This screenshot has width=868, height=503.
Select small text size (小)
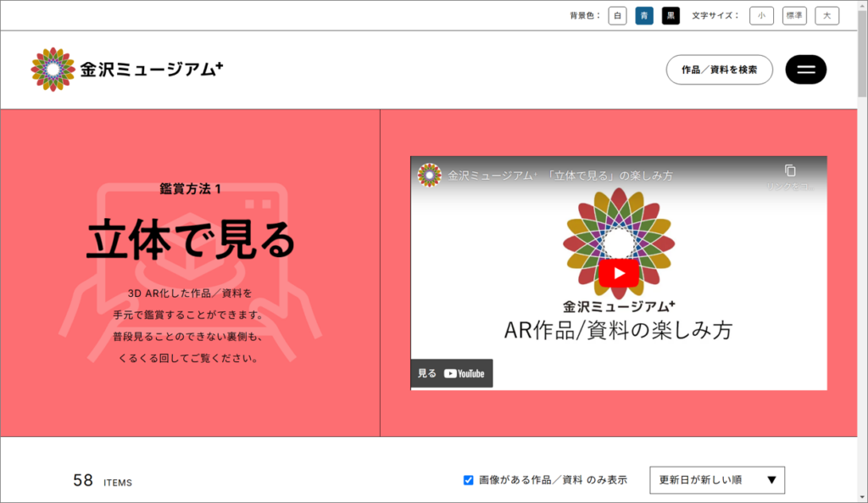click(x=761, y=15)
